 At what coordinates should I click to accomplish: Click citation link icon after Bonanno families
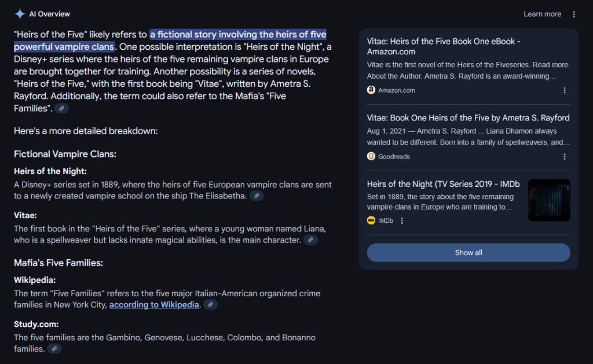pos(54,349)
